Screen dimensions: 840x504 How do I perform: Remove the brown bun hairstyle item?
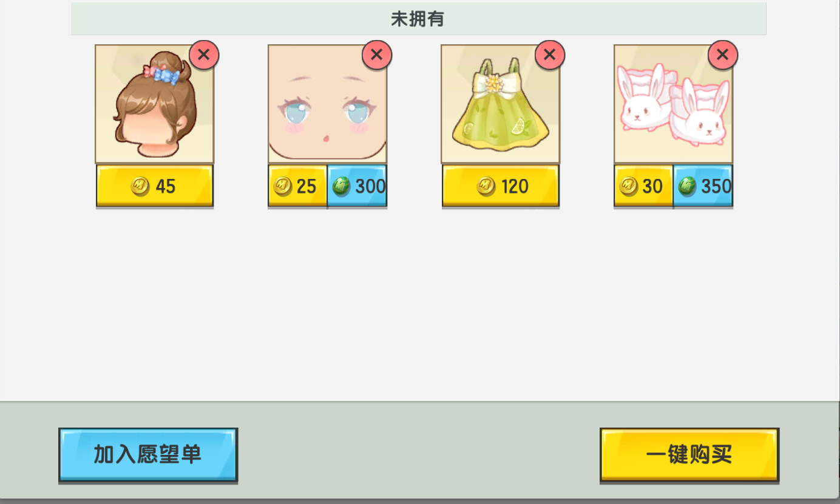click(x=204, y=55)
